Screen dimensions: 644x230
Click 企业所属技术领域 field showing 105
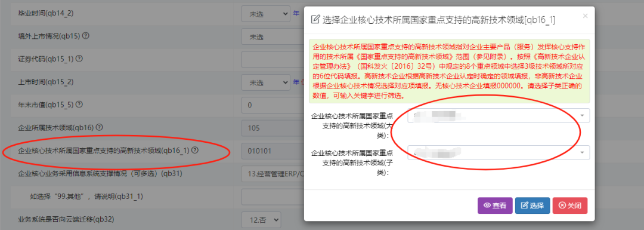click(273, 128)
